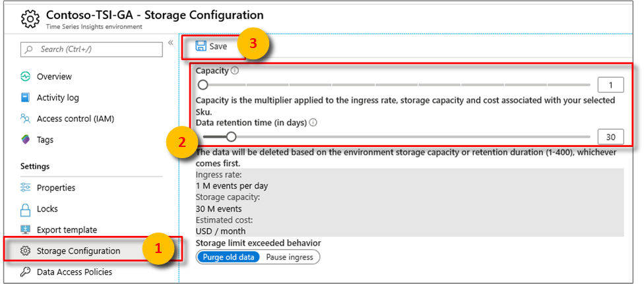The image size is (644, 284).
Task: Open the Storage Configuration menu item
Action: (x=78, y=251)
